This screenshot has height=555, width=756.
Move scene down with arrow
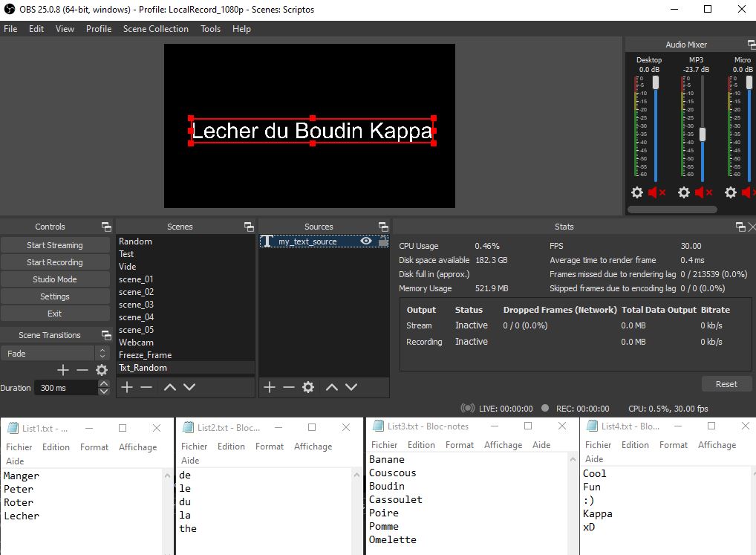point(189,386)
